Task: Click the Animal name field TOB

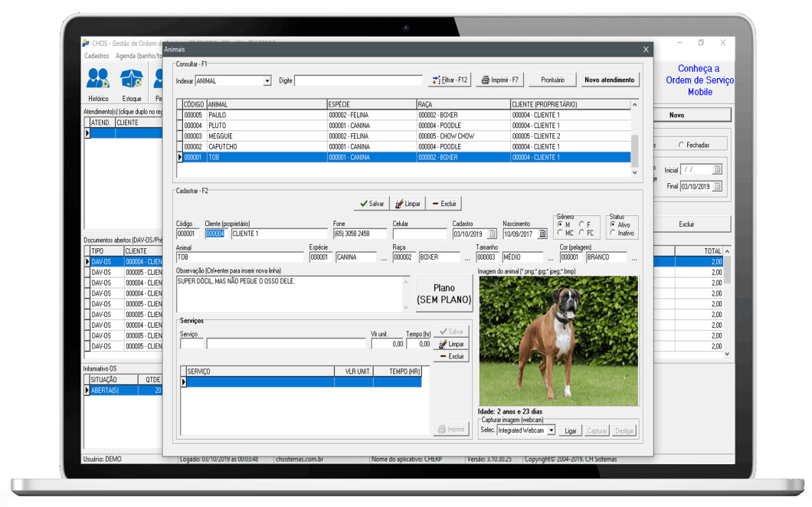Action: pos(240,257)
